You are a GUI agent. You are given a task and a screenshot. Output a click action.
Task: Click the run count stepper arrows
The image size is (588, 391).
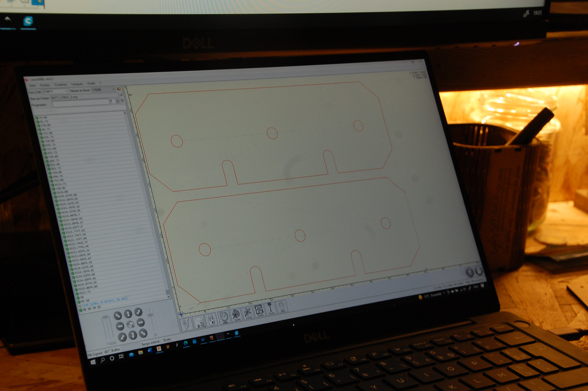pyautogui.click(x=117, y=101)
